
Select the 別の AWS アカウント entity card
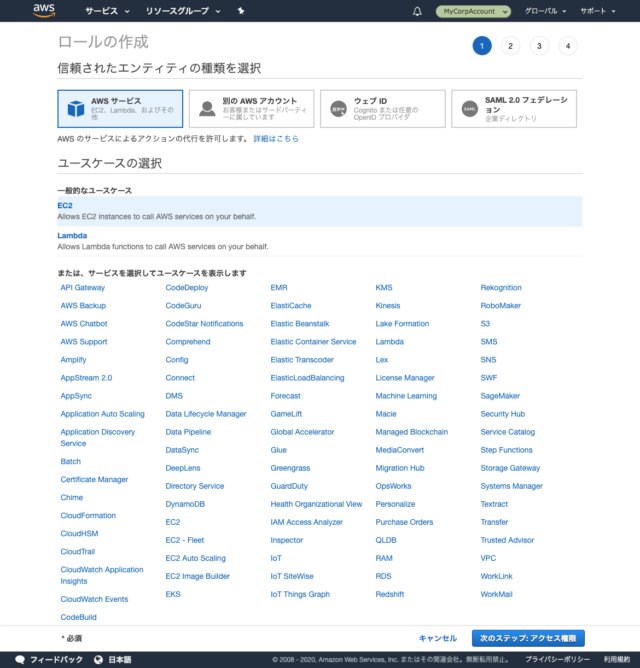251,109
